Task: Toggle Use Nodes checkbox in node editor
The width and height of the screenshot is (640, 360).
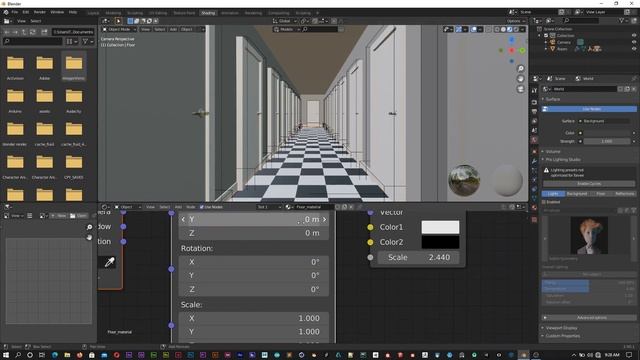Action: (x=202, y=207)
